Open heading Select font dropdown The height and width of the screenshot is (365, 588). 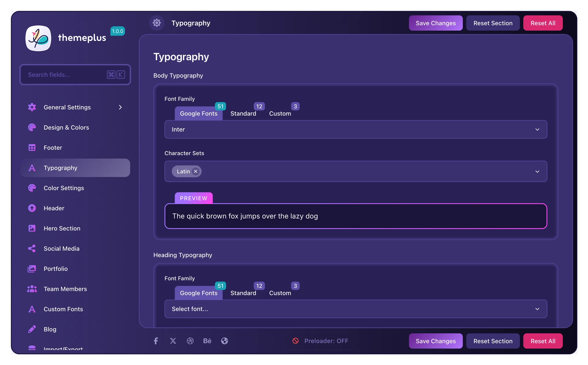[x=355, y=309]
